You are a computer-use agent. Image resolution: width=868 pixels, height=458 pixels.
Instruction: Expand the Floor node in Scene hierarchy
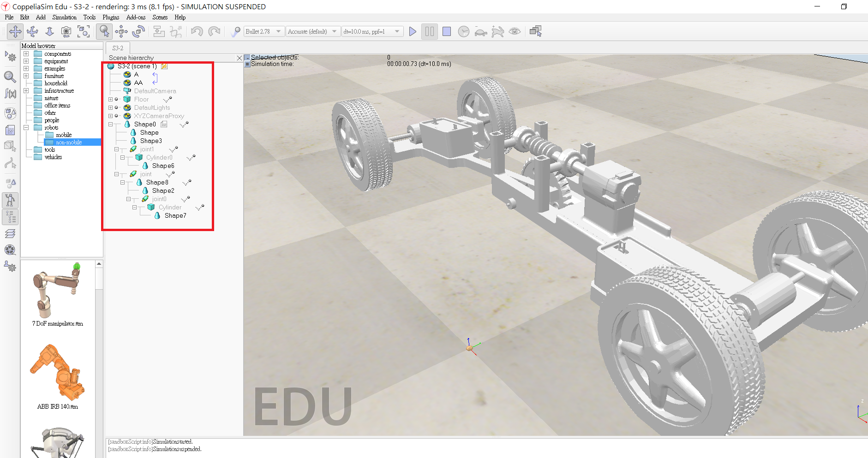(110, 100)
